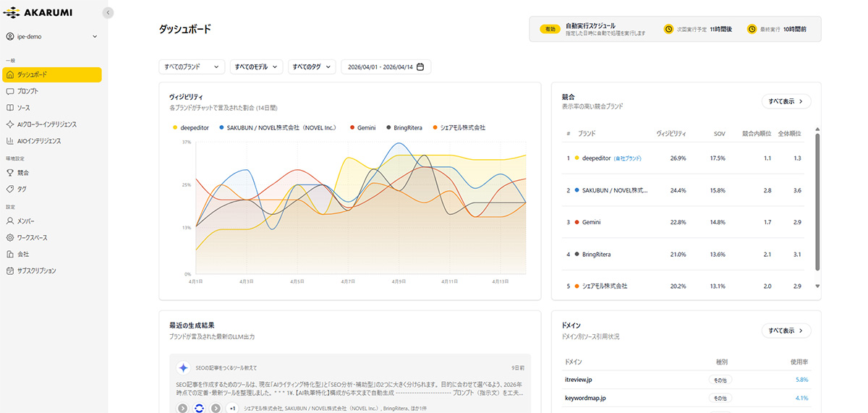868x413 pixels.
Task: Click すべて表示 in the 競合 card
Action: [786, 101]
